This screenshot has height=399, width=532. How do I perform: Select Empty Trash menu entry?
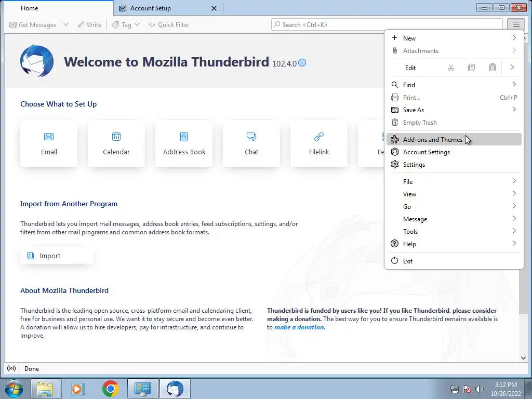point(454,123)
